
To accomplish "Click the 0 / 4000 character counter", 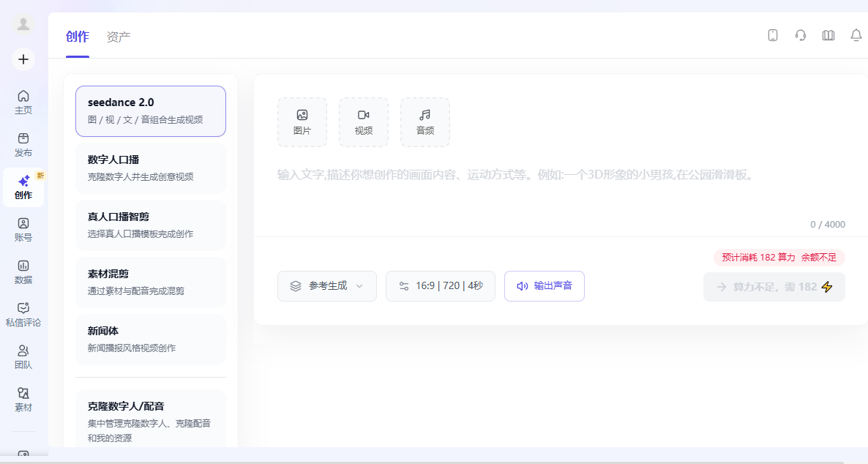I will (828, 225).
